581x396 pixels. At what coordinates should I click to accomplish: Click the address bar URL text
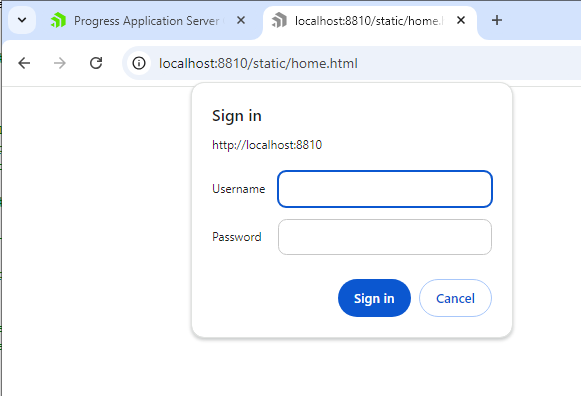pos(258,63)
